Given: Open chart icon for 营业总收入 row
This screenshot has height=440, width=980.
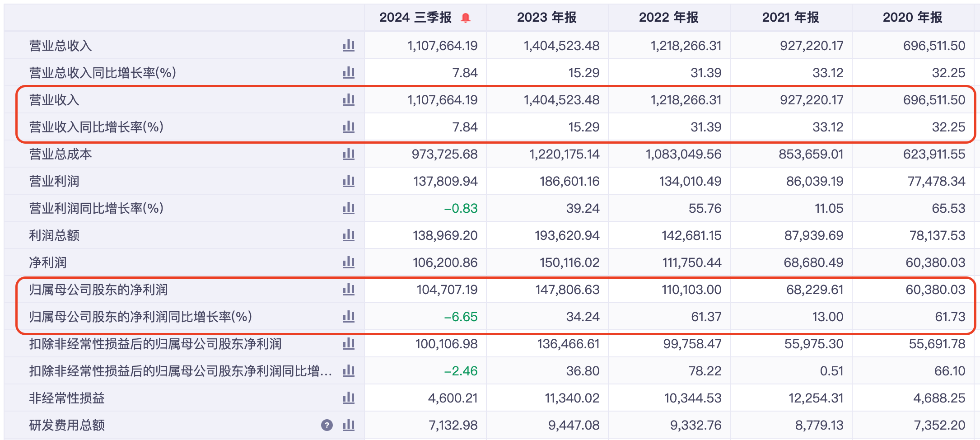Looking at the screenshot, I should click(x=348, y=46).
